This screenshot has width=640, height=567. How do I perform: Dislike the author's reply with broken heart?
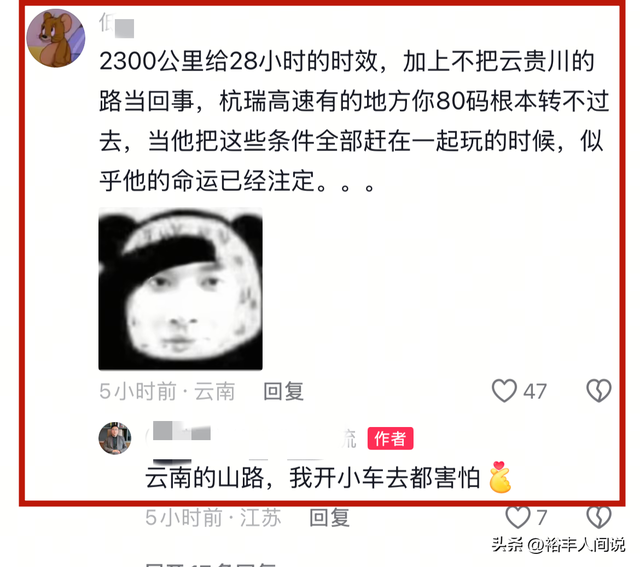pos(599,517)
